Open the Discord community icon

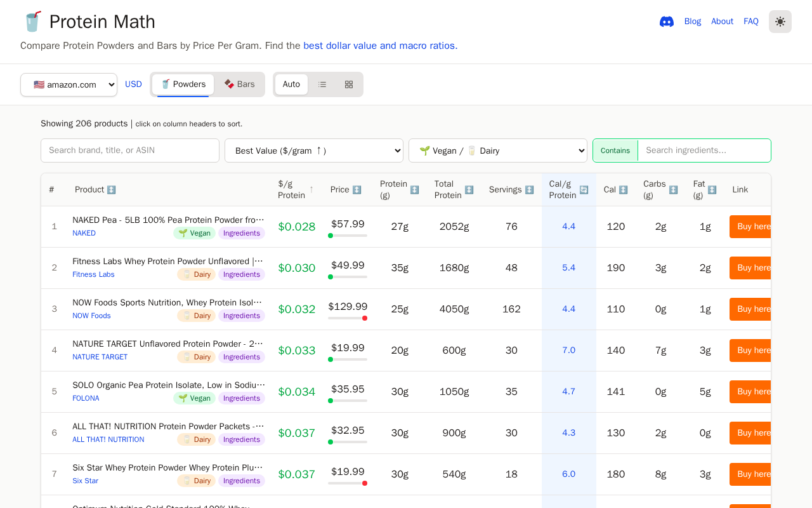click(x=666, y=22)
